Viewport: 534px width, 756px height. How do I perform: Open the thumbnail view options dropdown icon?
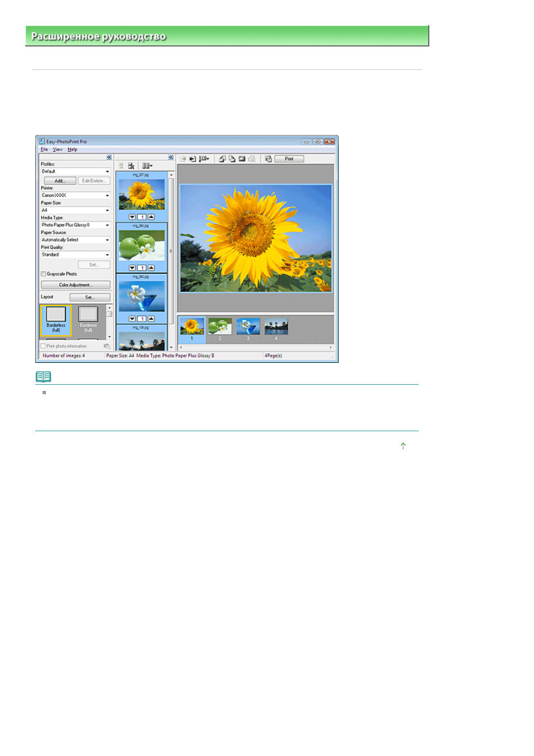(147, 166)
